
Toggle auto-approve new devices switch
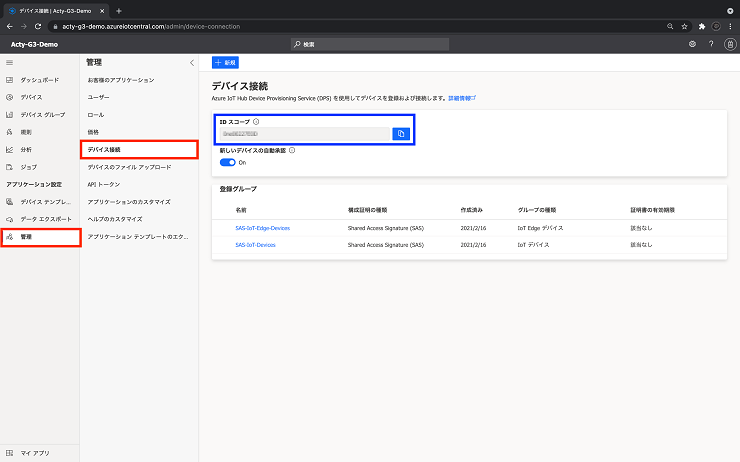pyautogui.click(x=227, y=162)
